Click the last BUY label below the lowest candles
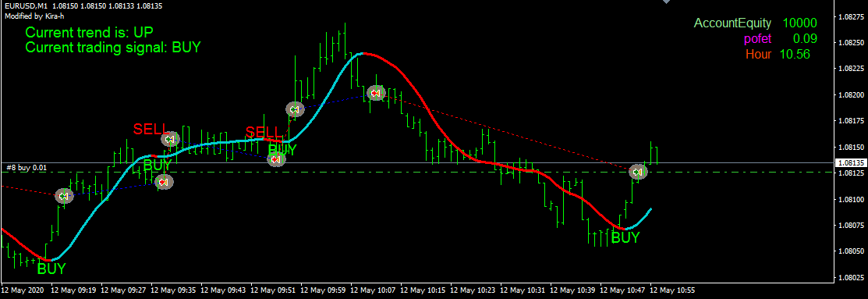 pyautogui.click(x=625, y=238)
